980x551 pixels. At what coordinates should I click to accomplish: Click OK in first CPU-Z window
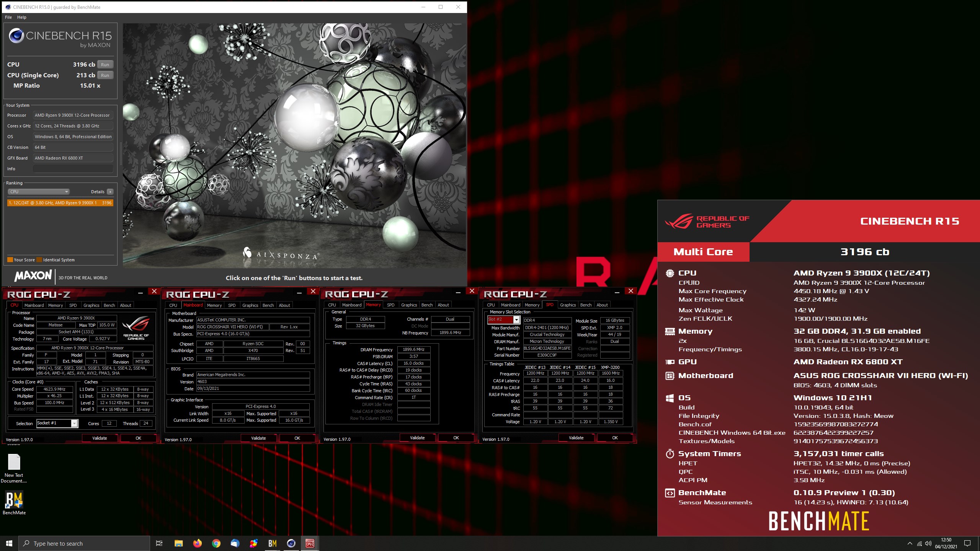click(138, 438)
